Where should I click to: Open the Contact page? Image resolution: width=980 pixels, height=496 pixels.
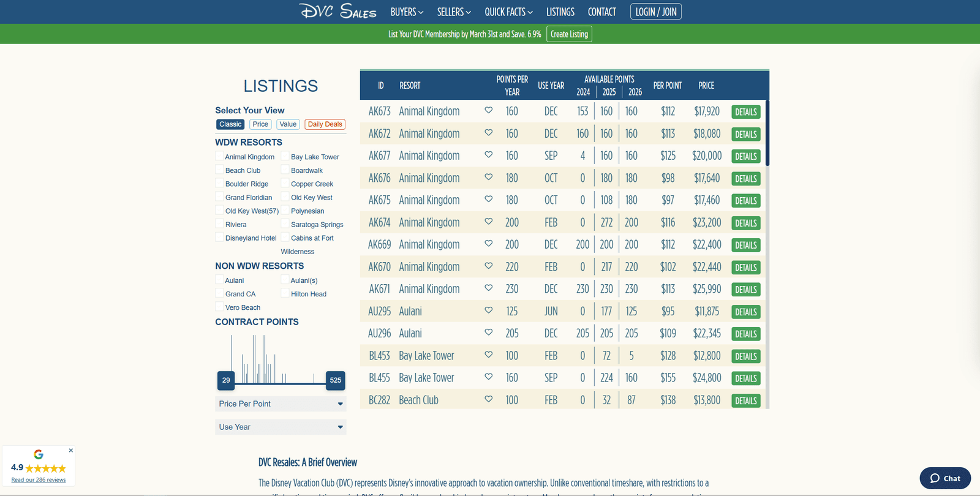point(602,12)
